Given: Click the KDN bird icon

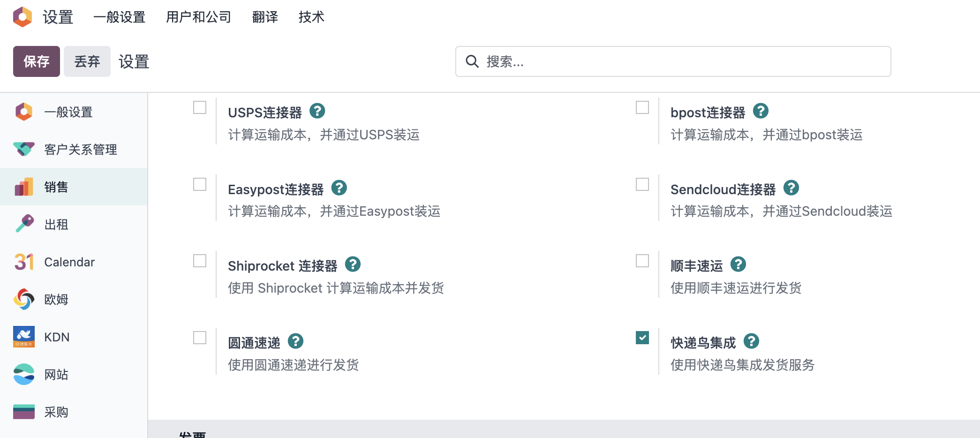Looking at the screenshot, I should point(24,337).
